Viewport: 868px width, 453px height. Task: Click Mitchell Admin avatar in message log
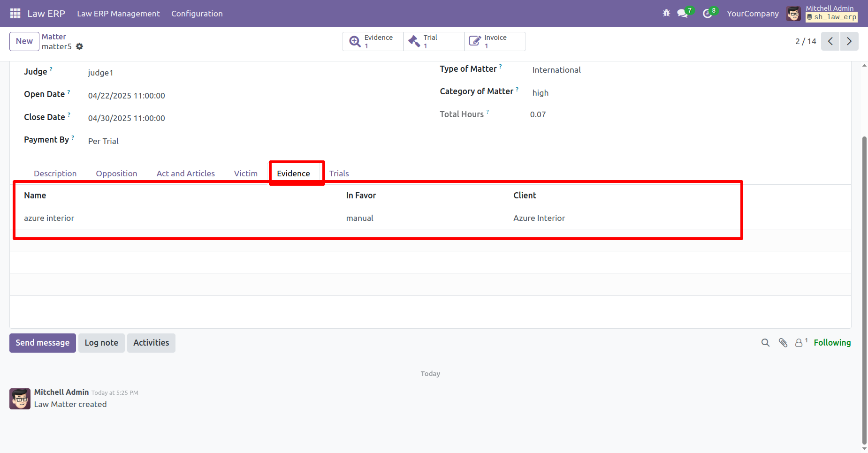point(20,399)
